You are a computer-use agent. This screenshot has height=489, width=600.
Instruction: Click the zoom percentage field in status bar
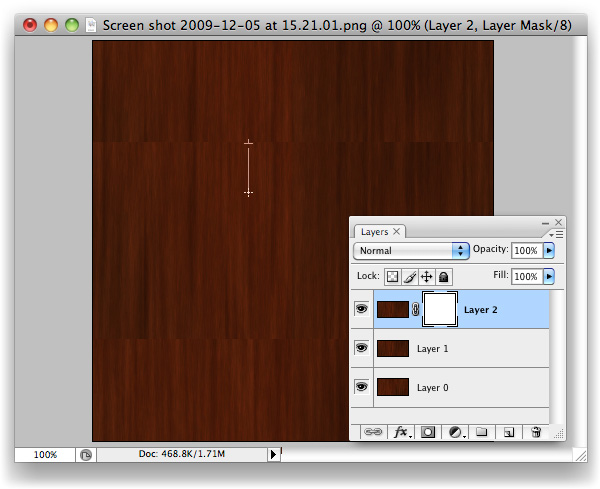point(45,454)
